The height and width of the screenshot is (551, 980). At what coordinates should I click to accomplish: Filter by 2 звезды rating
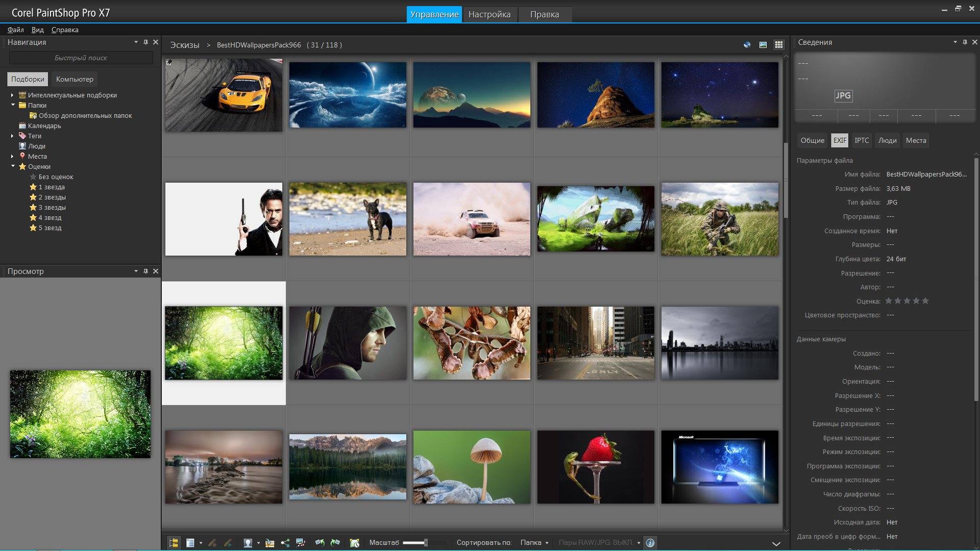point(47,197)
